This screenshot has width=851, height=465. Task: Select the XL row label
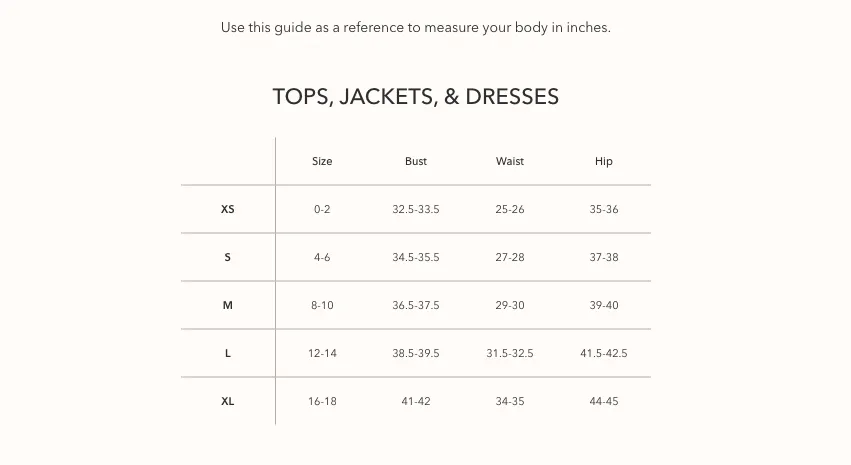pos(227,402)
